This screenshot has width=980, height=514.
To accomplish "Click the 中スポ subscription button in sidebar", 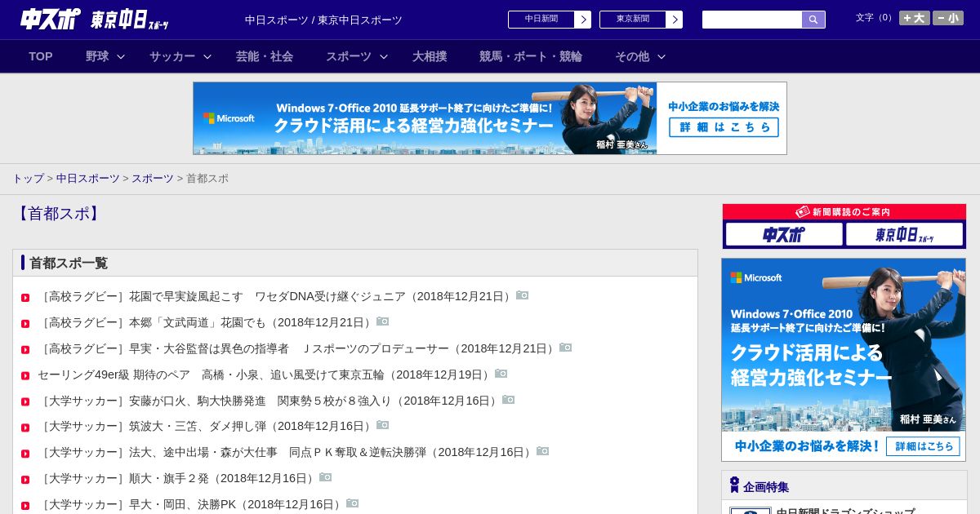I will pyautogui.click(x=784, y=234).
